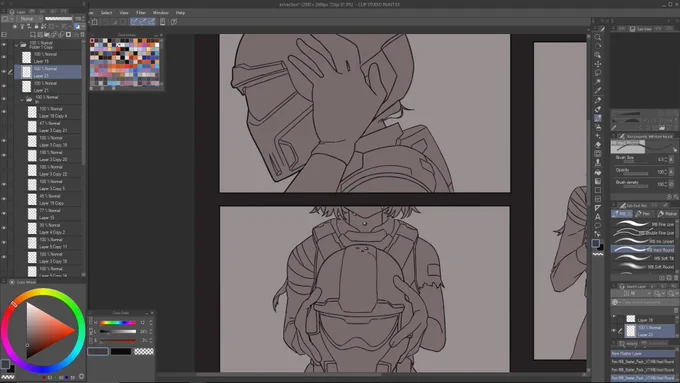Select the Fill bucket tool
The width and height of the screenshot is (680, 383).
pyautogui.click(x=598, y=172)
